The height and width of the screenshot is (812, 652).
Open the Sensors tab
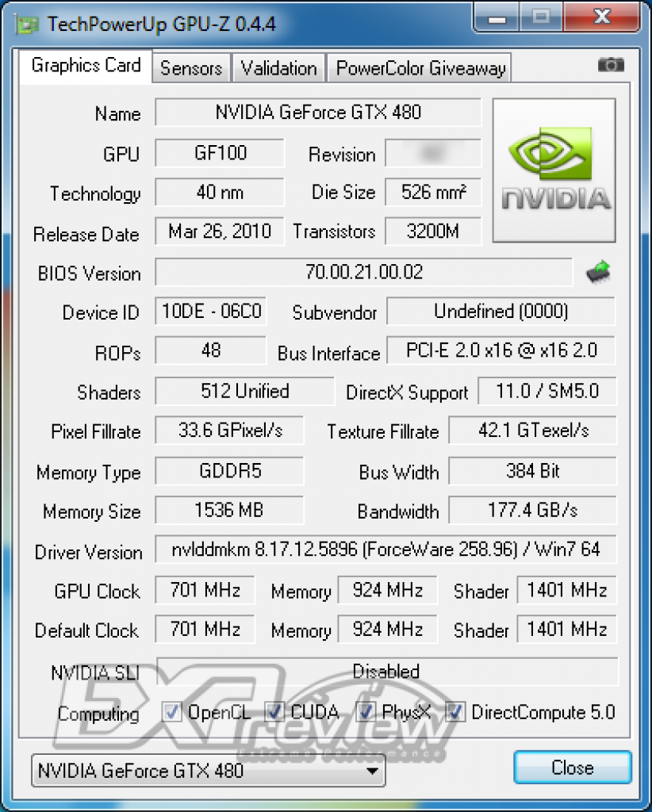[x=191, y=68]
